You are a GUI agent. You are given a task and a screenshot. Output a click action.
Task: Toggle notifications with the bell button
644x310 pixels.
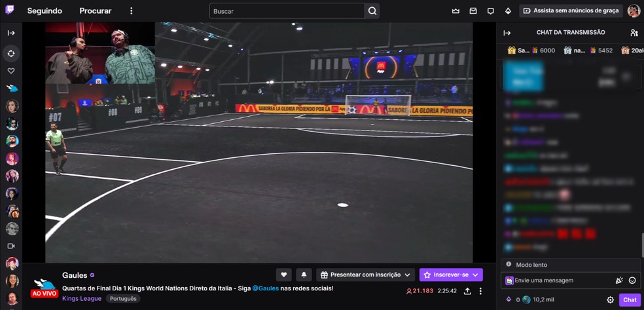pyautogui.click(x=304, y=275)
